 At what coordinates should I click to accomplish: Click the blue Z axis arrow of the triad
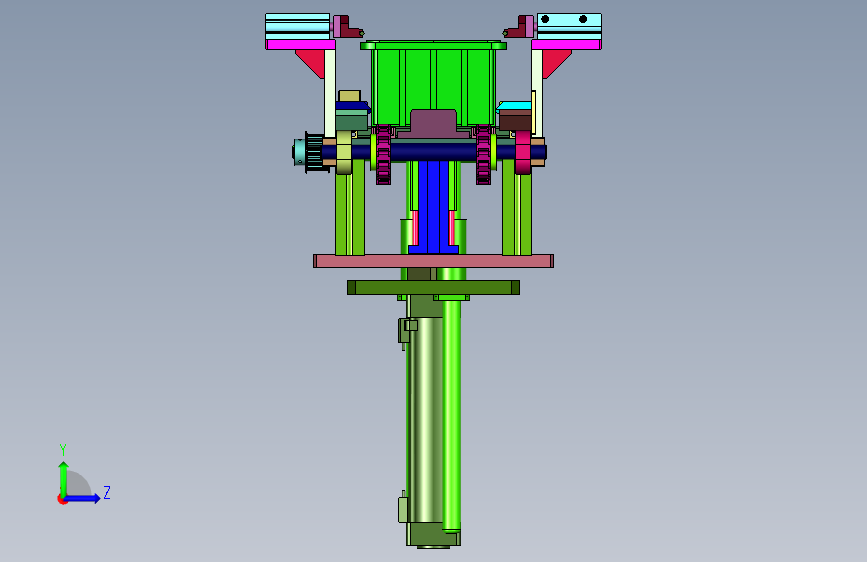[83, 498]
